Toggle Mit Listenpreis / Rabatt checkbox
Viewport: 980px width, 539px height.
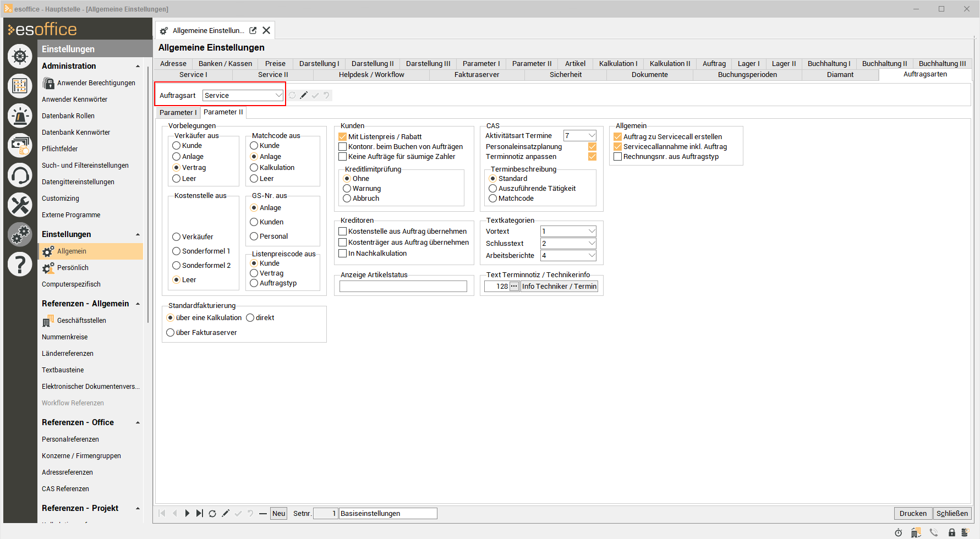pyautogui.click(x=342, y=137)
